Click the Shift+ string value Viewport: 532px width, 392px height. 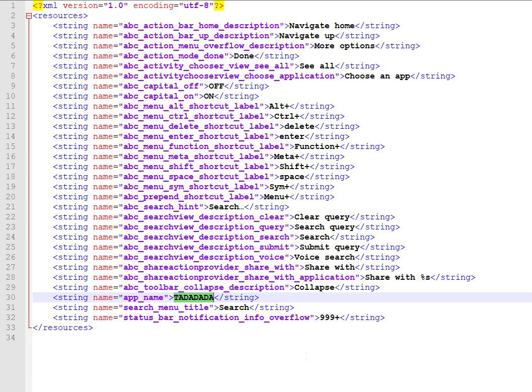click(294, 167)
